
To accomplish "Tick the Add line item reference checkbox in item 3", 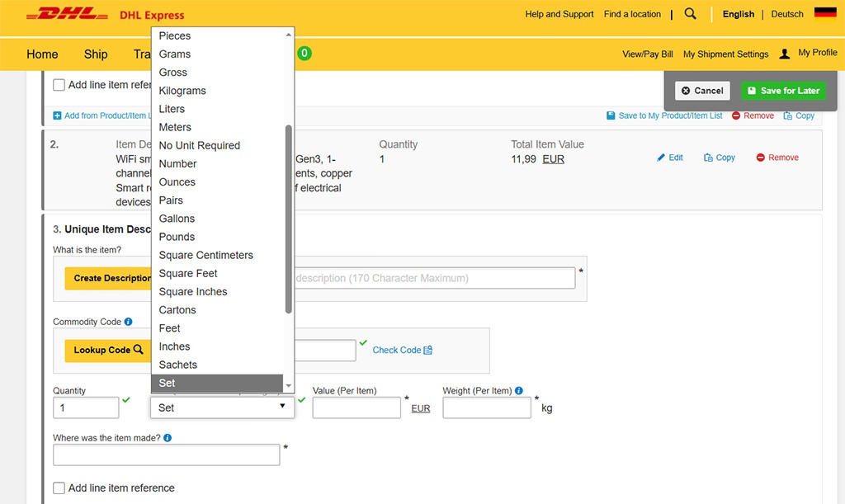I will pyautogui.click(x=59, y=488).
